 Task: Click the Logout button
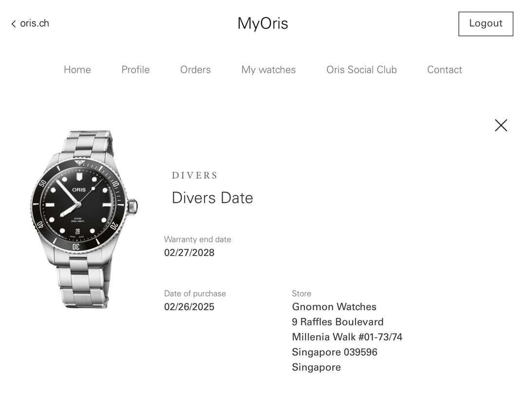point(486,24)
